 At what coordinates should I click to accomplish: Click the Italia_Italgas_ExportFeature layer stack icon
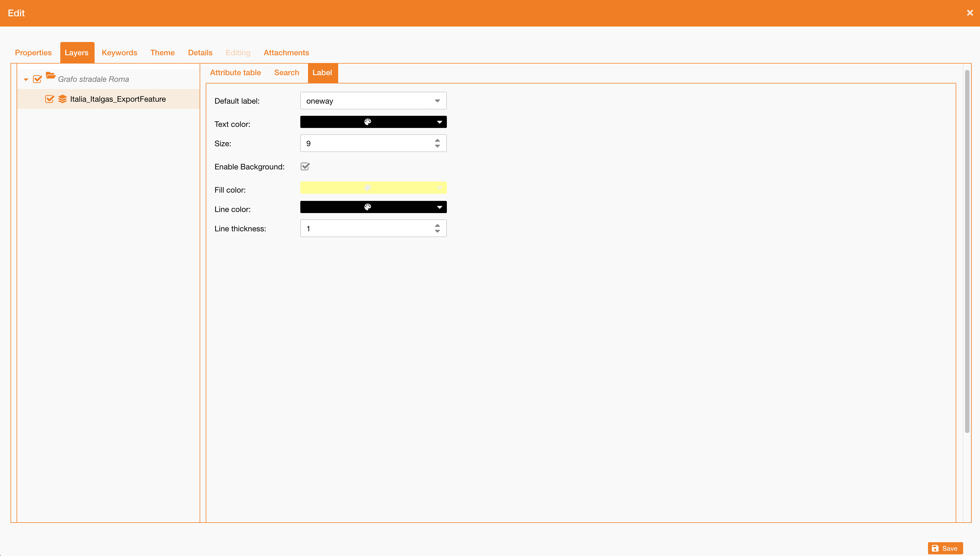62,99
